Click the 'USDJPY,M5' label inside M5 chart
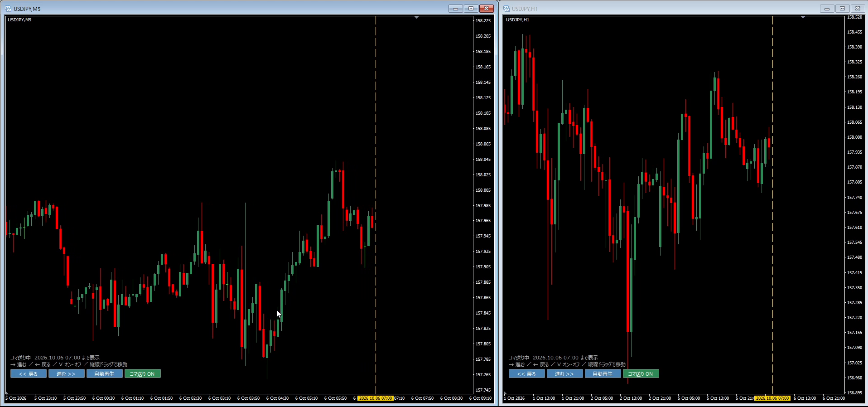 click(x=19, y=20)
